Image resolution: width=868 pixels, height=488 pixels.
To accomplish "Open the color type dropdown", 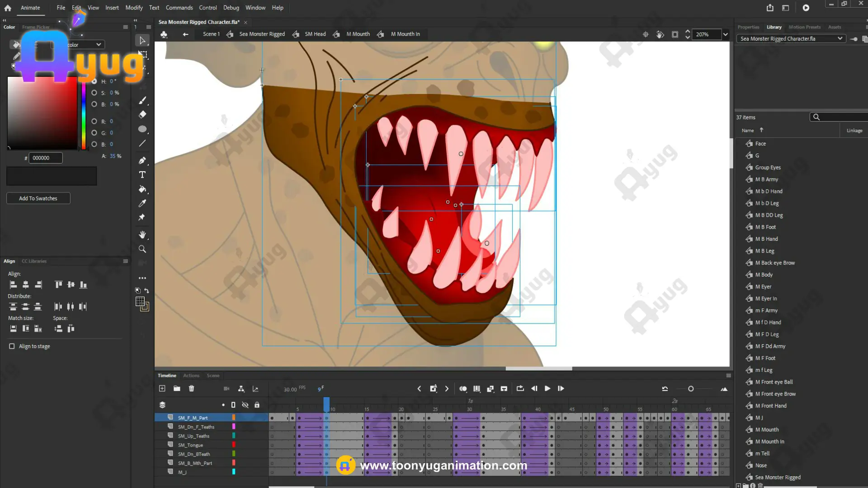I will [x=98, y=45].
